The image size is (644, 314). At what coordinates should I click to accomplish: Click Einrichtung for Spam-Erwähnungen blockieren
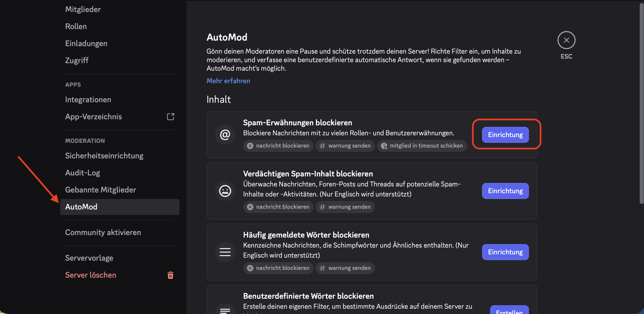[505, 135]
